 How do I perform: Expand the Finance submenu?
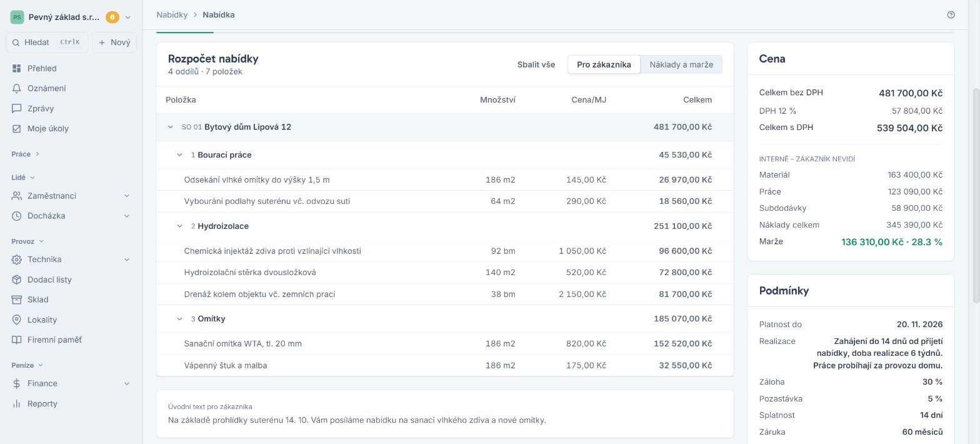(x=127, y=383)
